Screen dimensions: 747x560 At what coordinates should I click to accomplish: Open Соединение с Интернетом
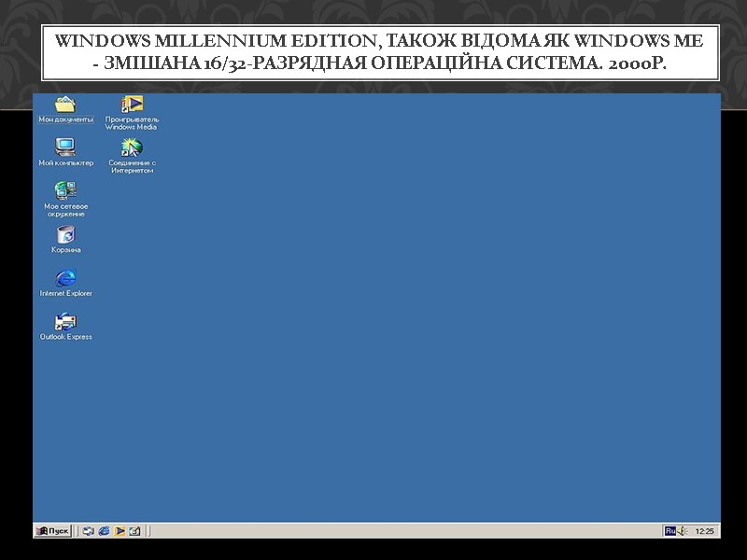(x=134, y=147)
